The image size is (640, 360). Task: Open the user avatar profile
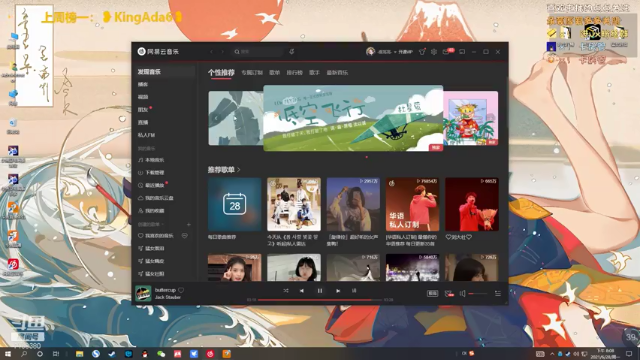tap(370, 52)
